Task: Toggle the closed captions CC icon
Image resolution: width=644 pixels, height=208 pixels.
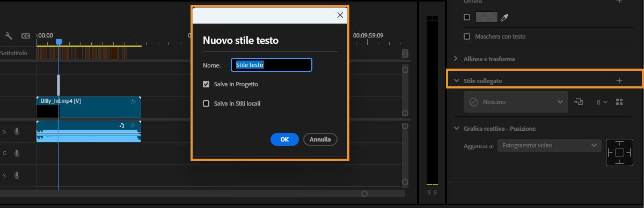Action: (x=25, y=36)
